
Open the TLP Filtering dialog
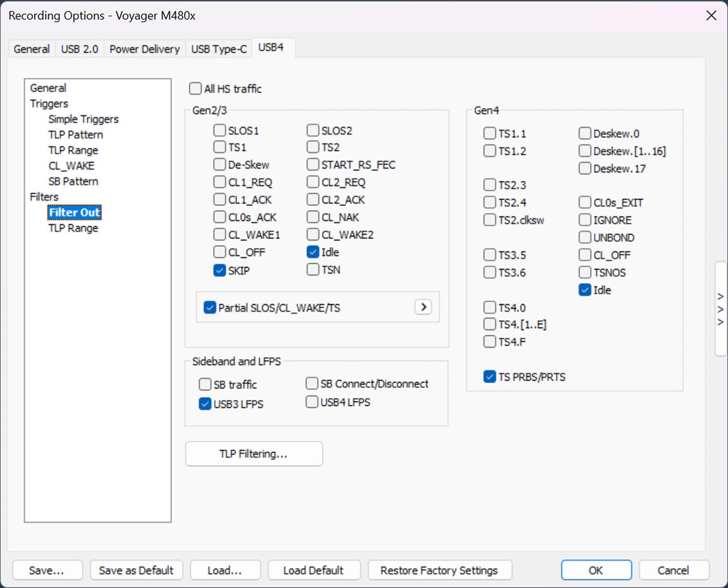tap(254, 454)
